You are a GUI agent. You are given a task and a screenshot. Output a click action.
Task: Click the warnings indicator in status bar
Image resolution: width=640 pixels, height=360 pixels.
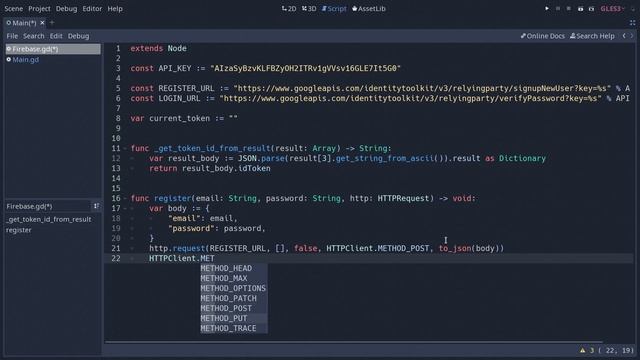(587, 350)
